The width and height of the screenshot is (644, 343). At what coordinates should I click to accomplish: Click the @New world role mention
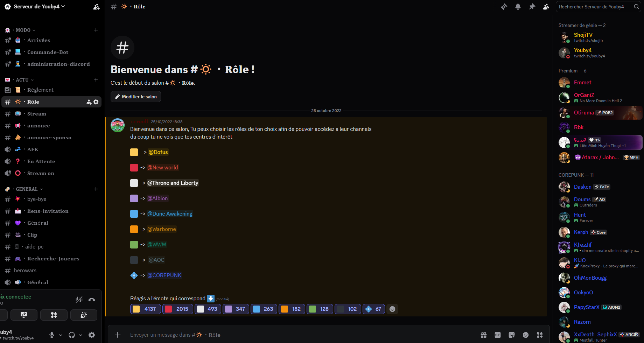pos(162,168)
